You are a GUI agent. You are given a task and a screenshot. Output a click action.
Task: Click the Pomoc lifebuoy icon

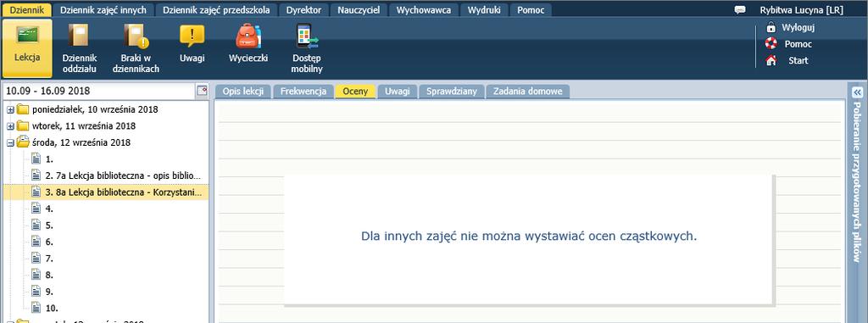(771, 43)
